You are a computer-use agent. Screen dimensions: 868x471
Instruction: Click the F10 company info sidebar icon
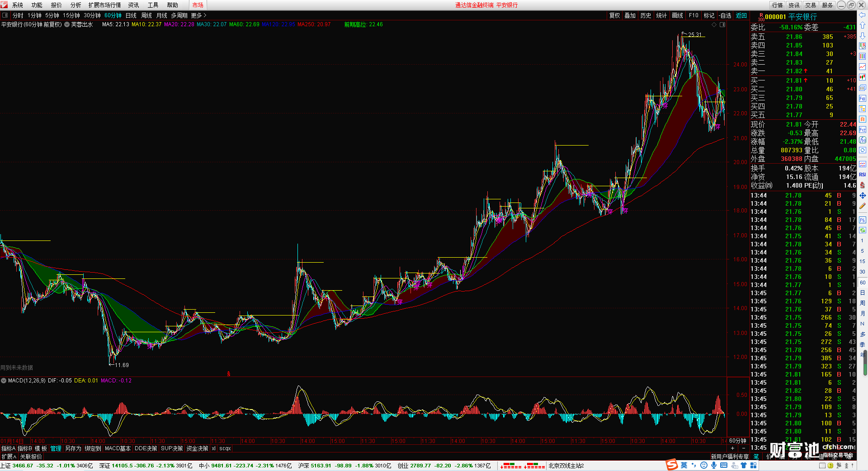(863, 98)
